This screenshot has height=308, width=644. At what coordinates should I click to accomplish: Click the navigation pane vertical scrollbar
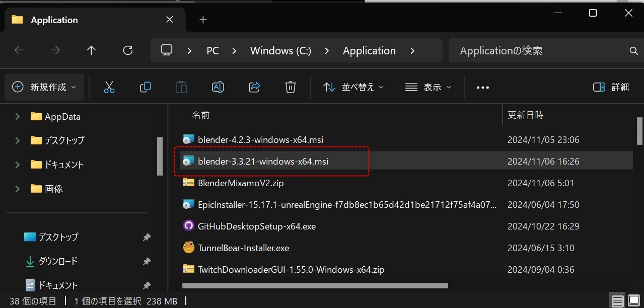[x=160, y=156]
